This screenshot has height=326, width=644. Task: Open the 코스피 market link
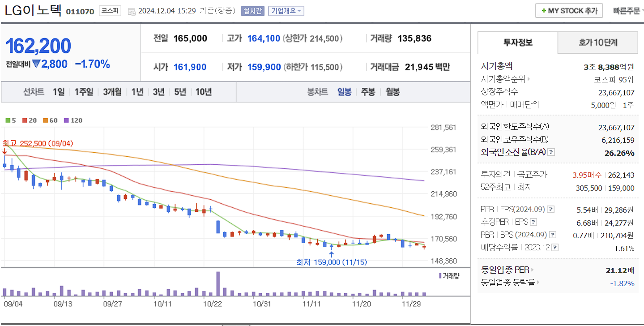(110, 11)
